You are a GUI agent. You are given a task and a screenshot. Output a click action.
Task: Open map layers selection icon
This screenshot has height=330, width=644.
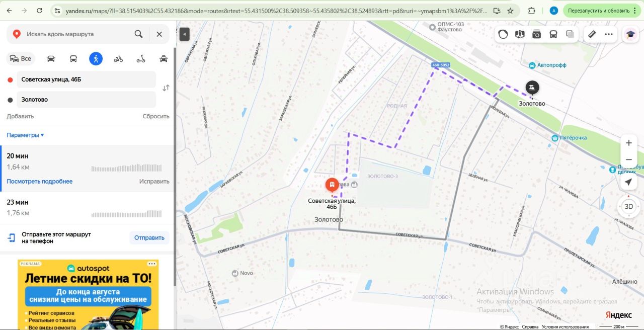click(570, 34)
